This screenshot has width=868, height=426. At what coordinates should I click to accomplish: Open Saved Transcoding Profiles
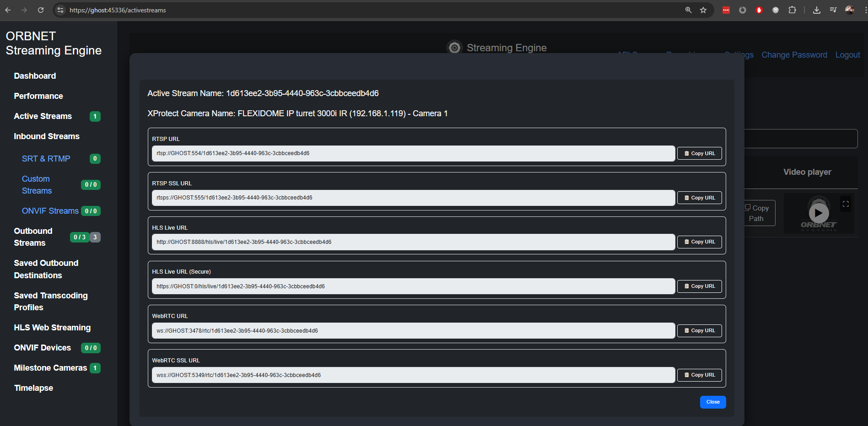point(51,302)
